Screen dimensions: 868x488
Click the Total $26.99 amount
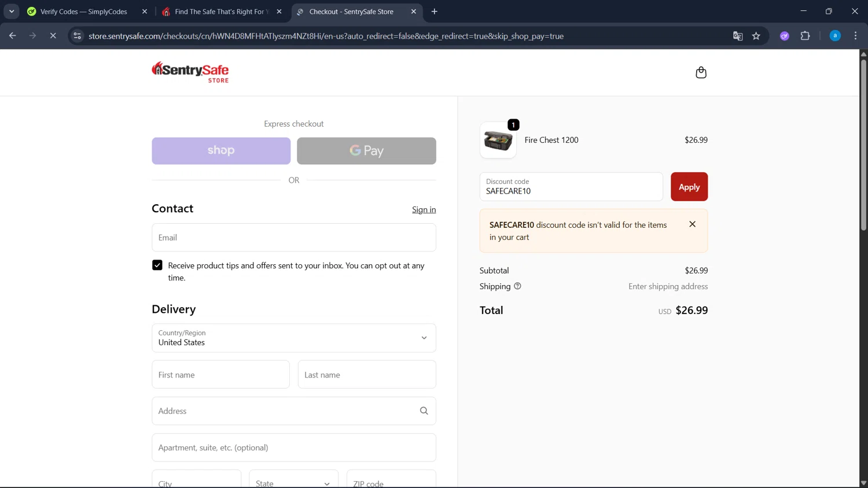coord(692,310)
